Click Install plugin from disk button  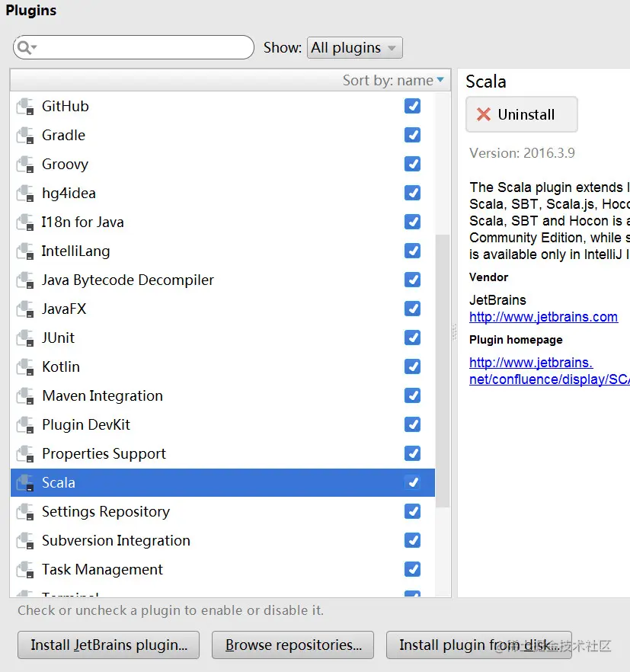click(x=478, y=645)
